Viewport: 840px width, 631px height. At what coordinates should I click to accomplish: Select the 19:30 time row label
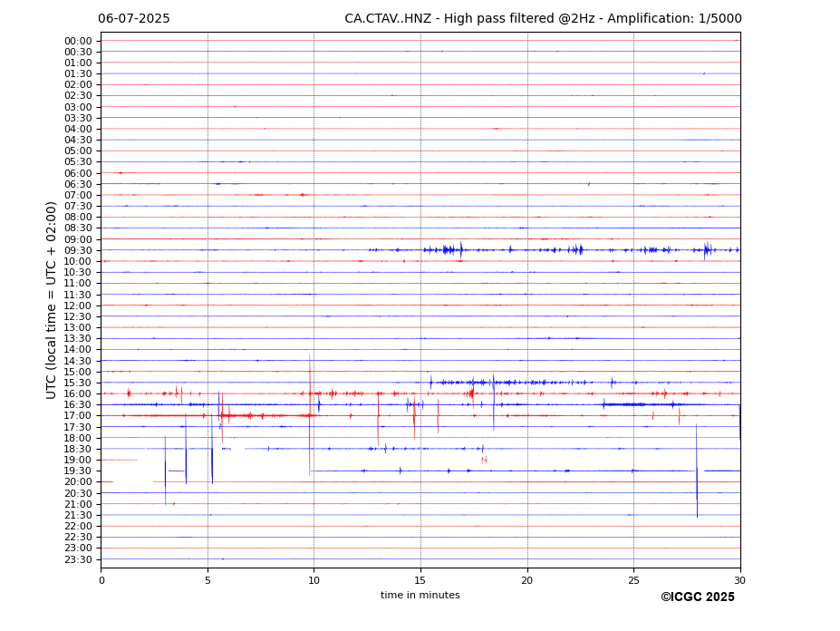click(78, 471)
